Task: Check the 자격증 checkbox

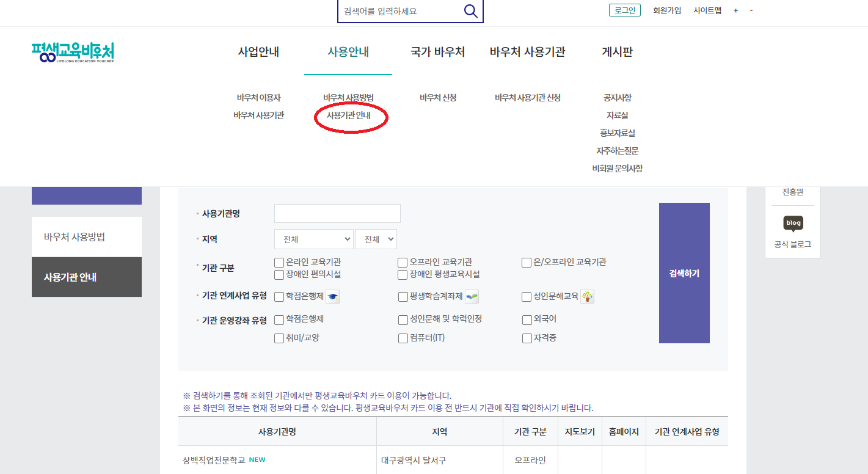Action: click(x=527, y=338)
